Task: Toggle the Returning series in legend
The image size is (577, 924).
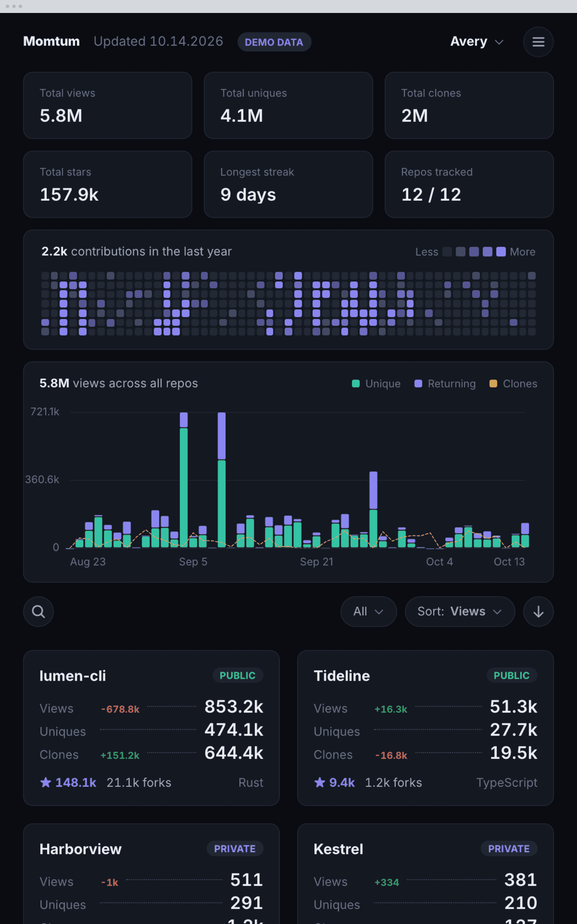Action: (445, 384)
